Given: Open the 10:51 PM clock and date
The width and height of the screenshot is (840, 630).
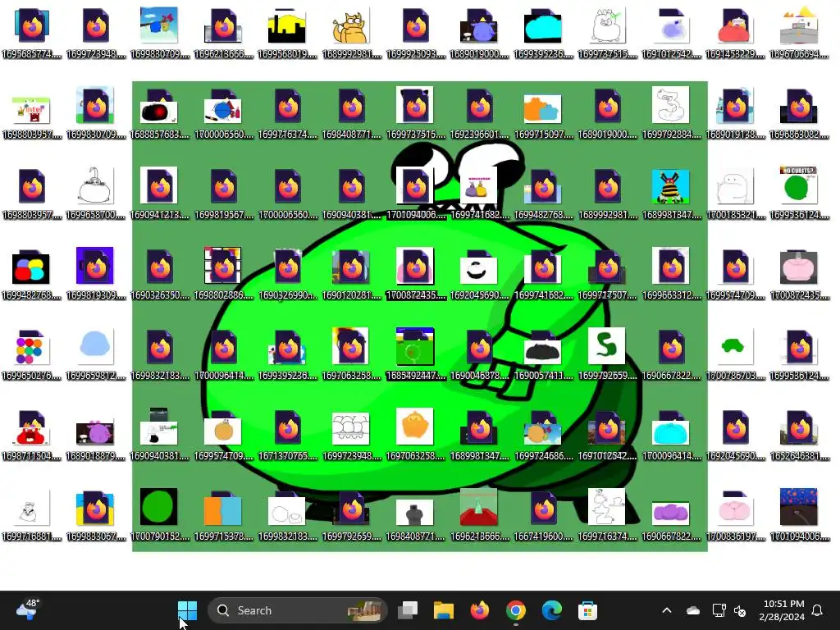Looking at the screenshot, I should point(782,610).
